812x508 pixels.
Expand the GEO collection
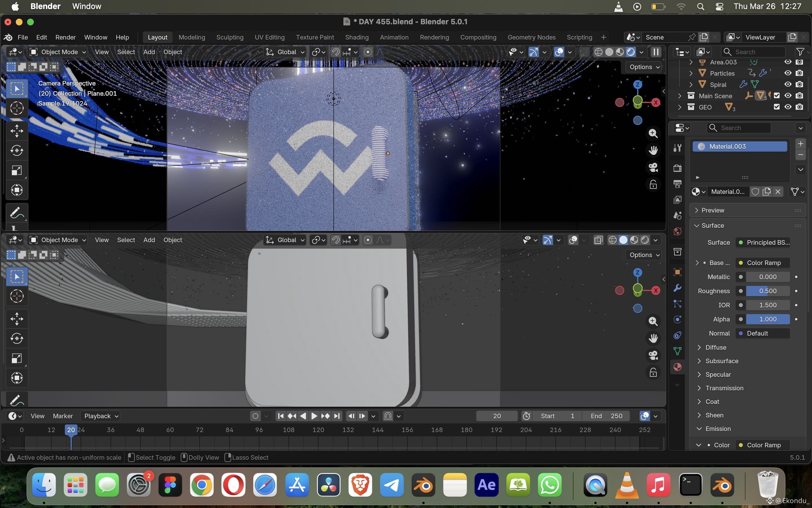point(679,107)
